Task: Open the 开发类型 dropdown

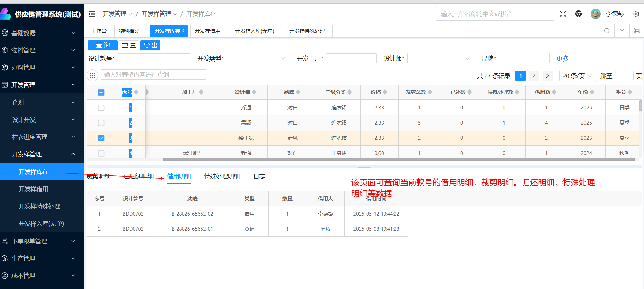Action: point(258,59)
